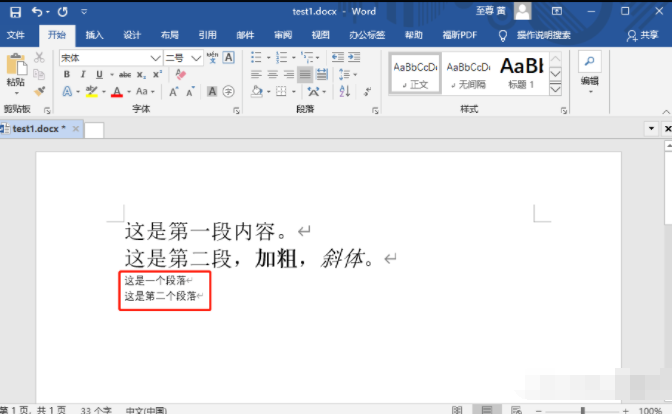
Task: Toggle subscript formatting
Action: pyautogui.click(x=141, y=75)
